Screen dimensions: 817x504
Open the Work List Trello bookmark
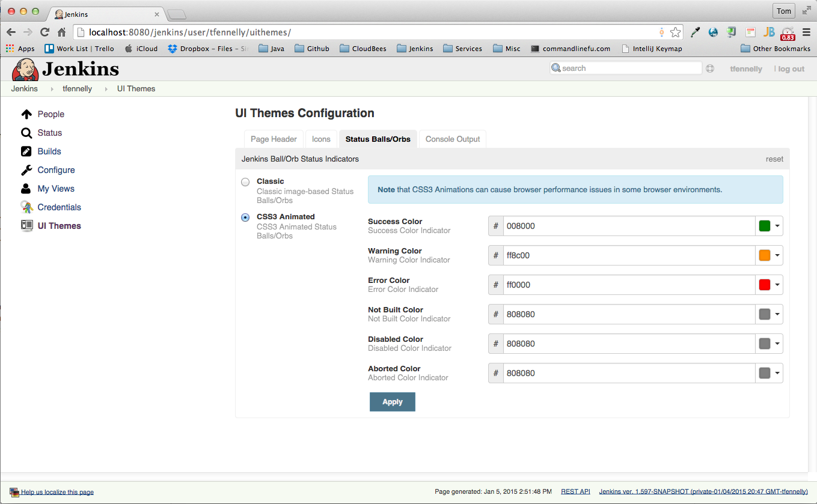coord(79,49)
